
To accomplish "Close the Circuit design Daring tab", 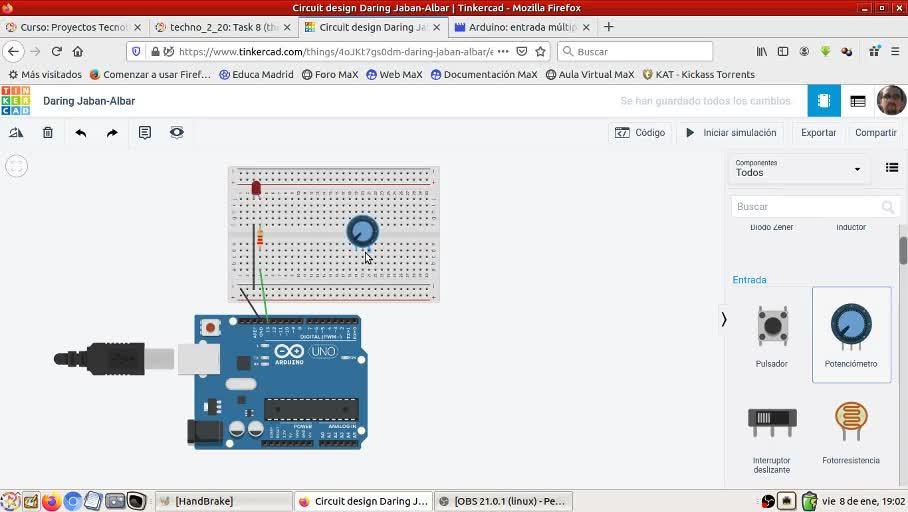I will point(437,27).
